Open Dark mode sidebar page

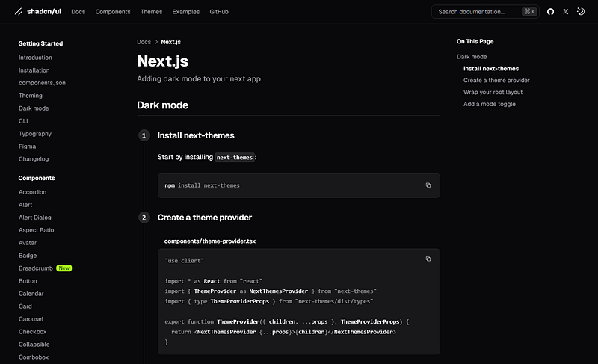(x=34, y=108)
